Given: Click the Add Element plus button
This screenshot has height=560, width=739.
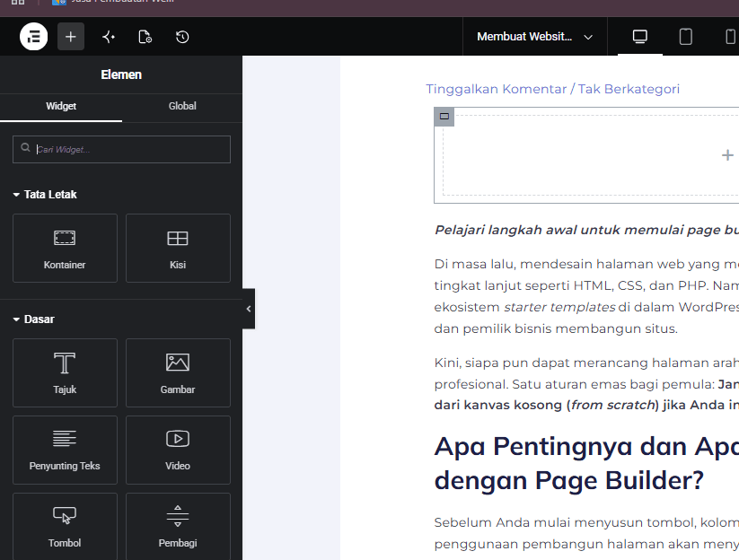Looking at the screenshot, I should 71,36.
